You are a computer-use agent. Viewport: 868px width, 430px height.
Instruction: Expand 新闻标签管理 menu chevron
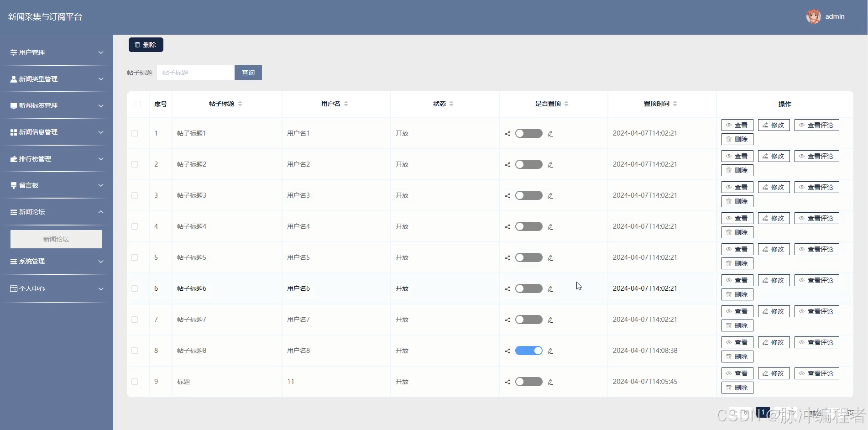pyautogui.click(x=101, y=105)
